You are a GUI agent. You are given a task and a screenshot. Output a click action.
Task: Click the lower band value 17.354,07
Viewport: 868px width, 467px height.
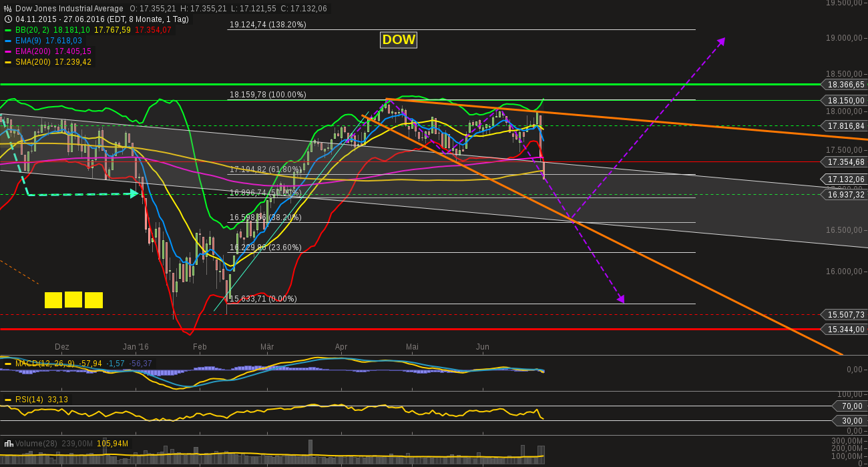point(153,30)
